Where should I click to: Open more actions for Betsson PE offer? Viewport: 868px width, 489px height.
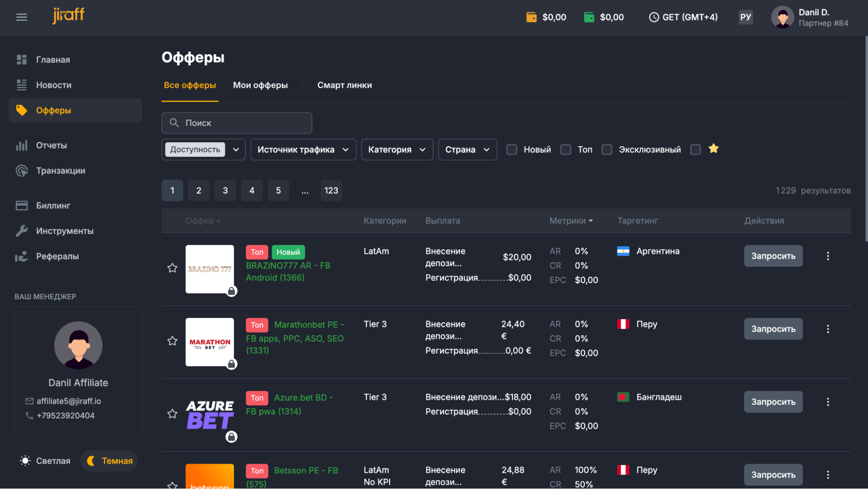click(828, 475)
